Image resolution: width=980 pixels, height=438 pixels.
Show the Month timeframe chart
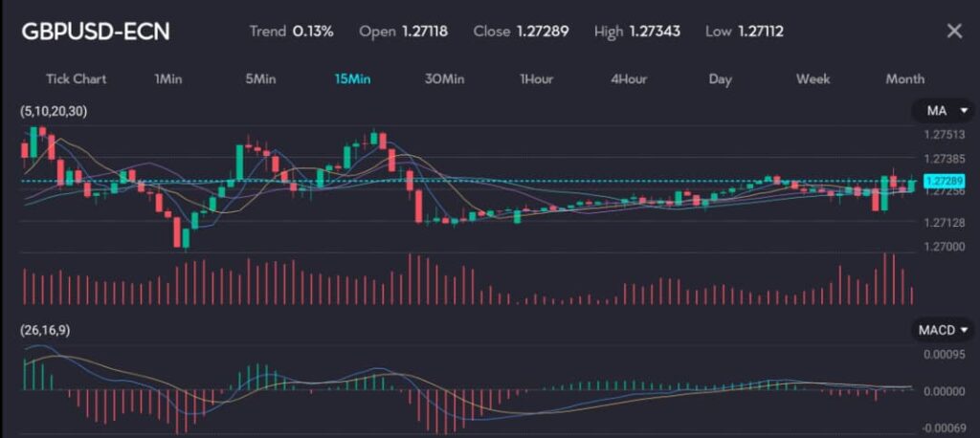(904, 78)
